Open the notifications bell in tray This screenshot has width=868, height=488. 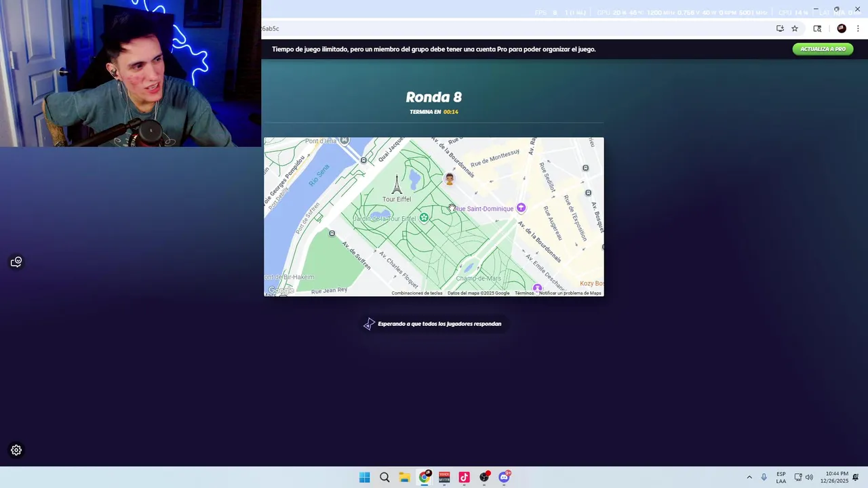pyautogui.click(x=856, y=477)
